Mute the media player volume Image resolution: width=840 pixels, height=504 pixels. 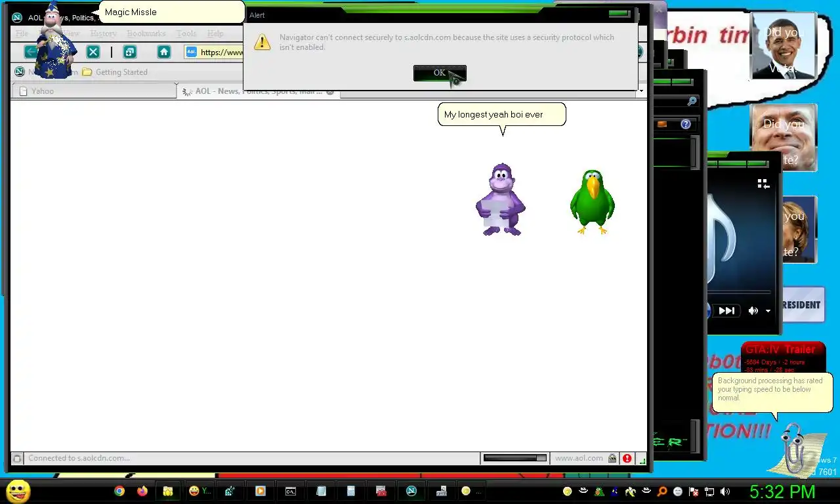coord(753,311)
